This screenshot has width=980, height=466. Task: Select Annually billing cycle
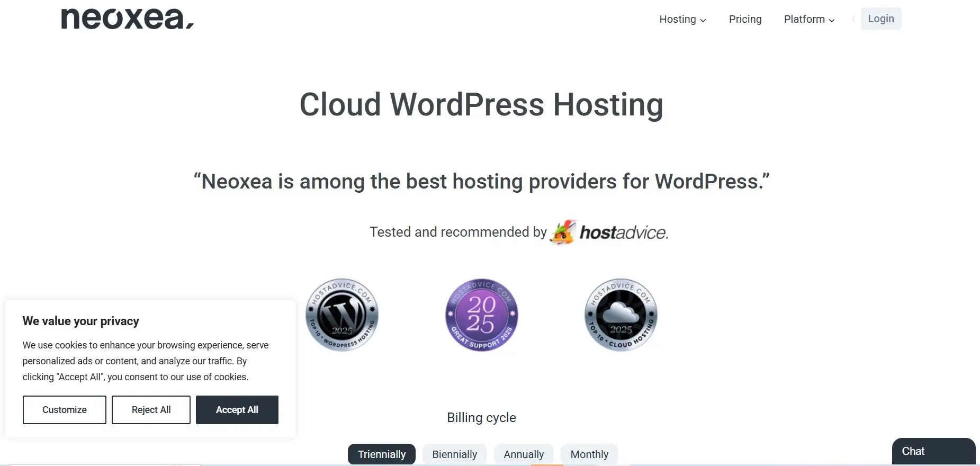click(524, 454)
